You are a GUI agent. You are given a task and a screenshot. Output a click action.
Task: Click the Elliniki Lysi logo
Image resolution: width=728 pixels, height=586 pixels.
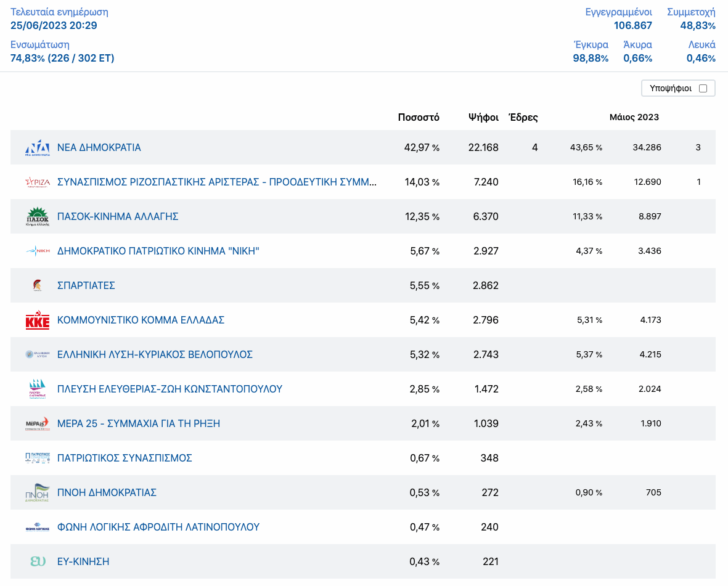[x=37, y=354]
